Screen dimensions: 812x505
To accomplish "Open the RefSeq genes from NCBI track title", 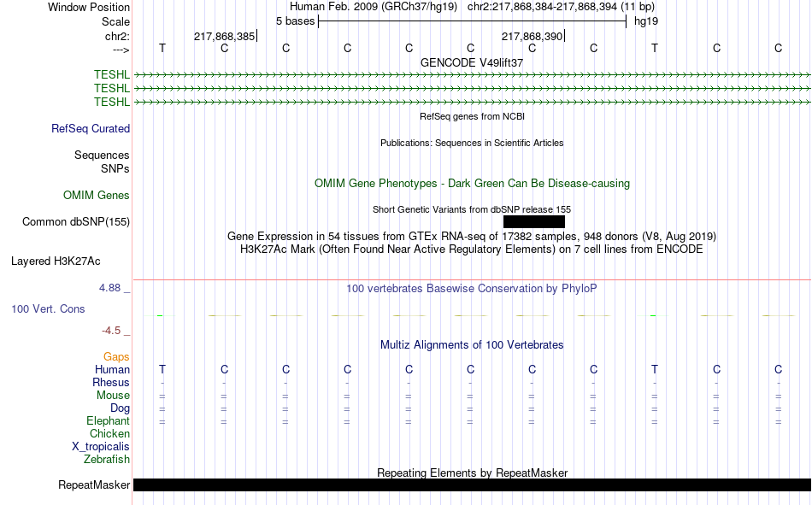I will tap(472, 116).
